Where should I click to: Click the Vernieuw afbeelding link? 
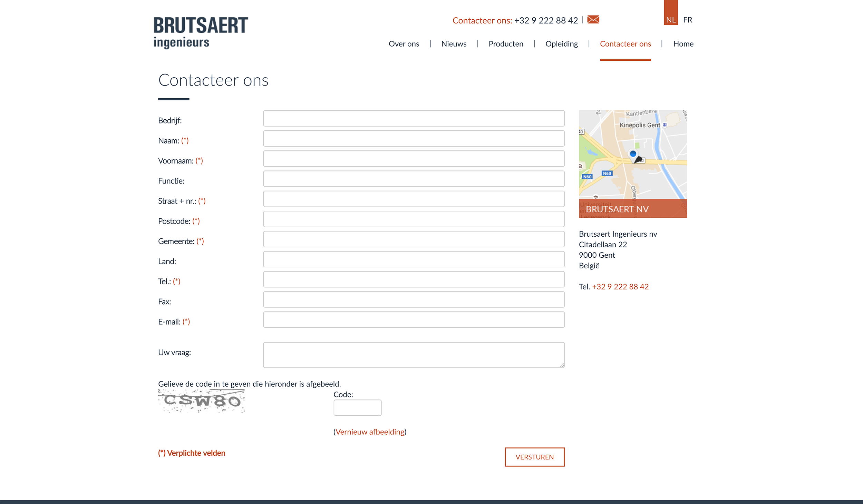pyautogui.click(x=370, y=432)
